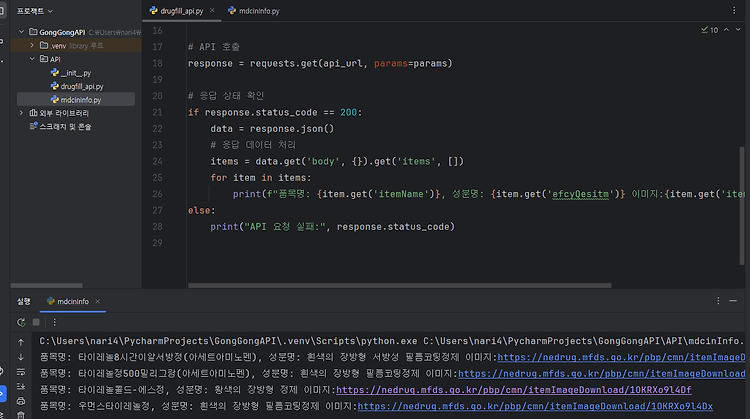Click the 실행 panel title label
The width and height of the screenshot is (750, 419).
click(23, 301)
